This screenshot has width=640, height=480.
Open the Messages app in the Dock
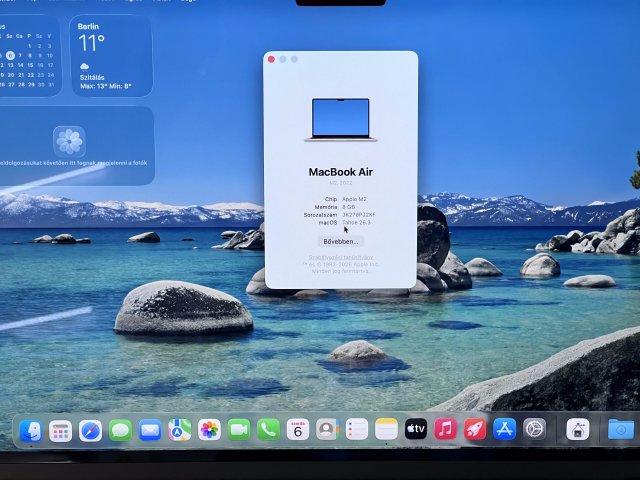(x=120, y=430)
